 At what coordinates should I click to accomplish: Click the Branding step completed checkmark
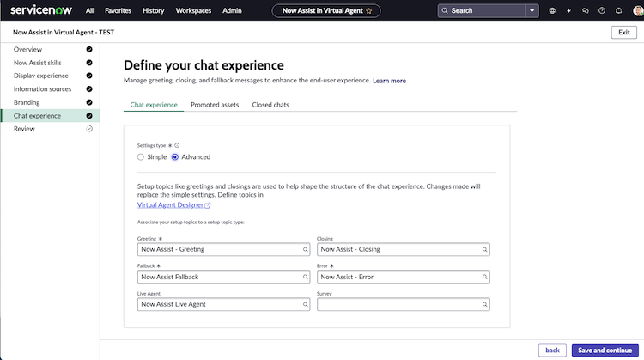point(89,102)
